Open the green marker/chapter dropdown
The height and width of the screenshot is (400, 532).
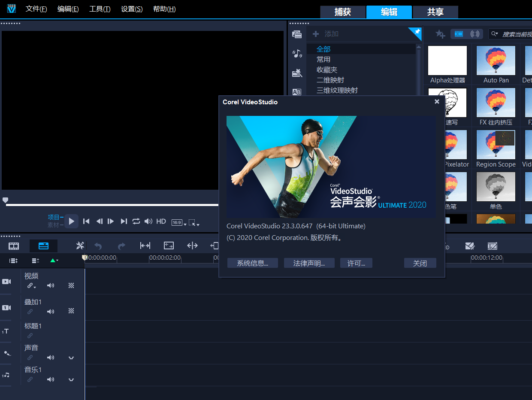tap(54, 261)
